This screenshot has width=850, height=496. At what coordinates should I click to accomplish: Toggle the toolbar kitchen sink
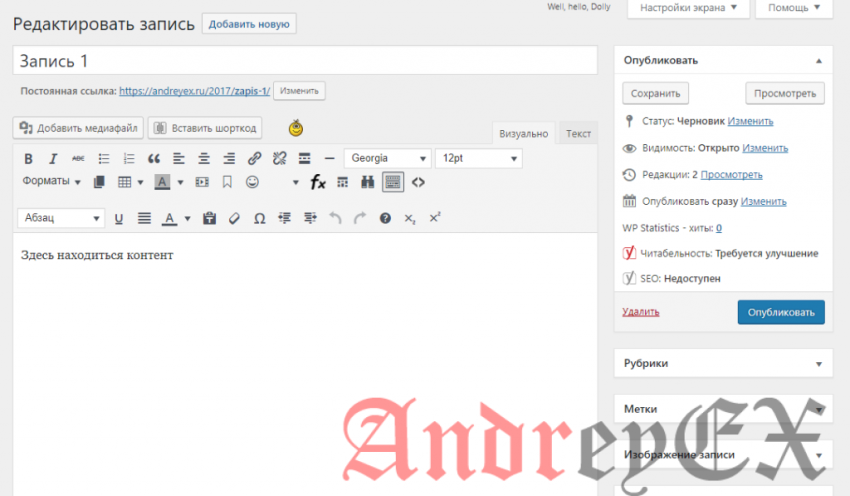393,182
